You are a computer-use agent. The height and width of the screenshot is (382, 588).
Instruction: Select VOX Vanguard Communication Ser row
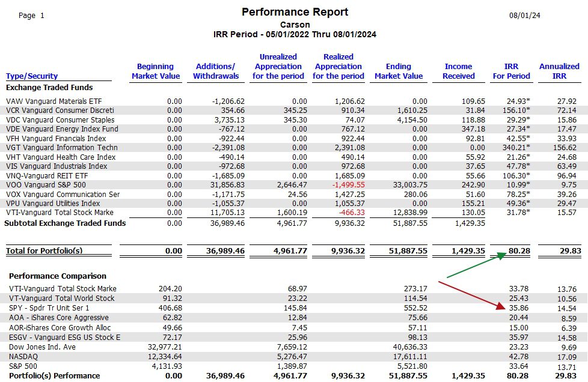coord(293,194)
